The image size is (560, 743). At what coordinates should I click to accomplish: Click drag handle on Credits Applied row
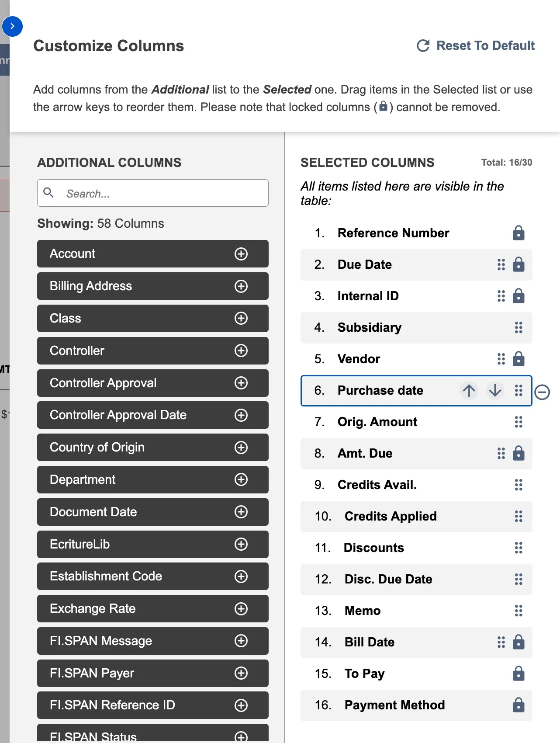[x=519, y=517]
